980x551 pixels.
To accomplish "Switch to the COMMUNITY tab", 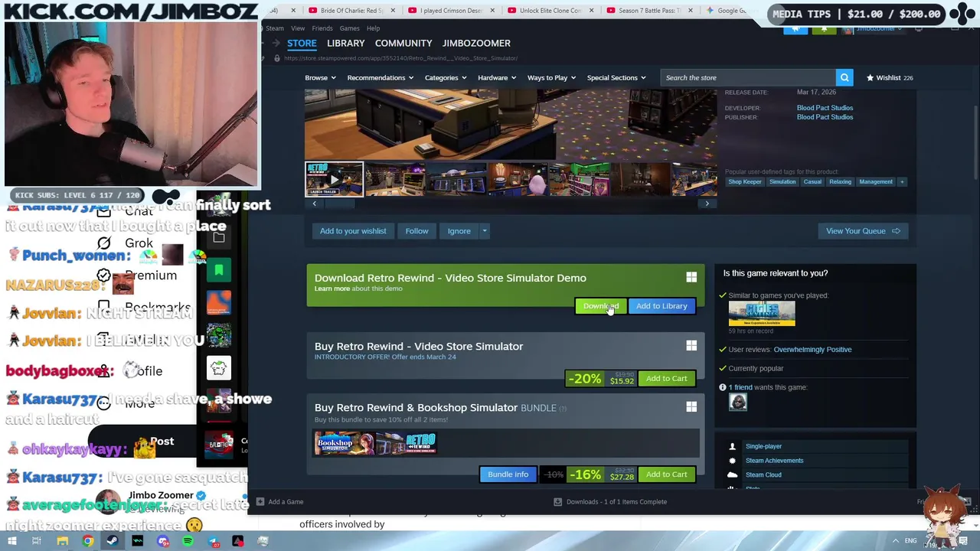I will (x=403, y=44).
